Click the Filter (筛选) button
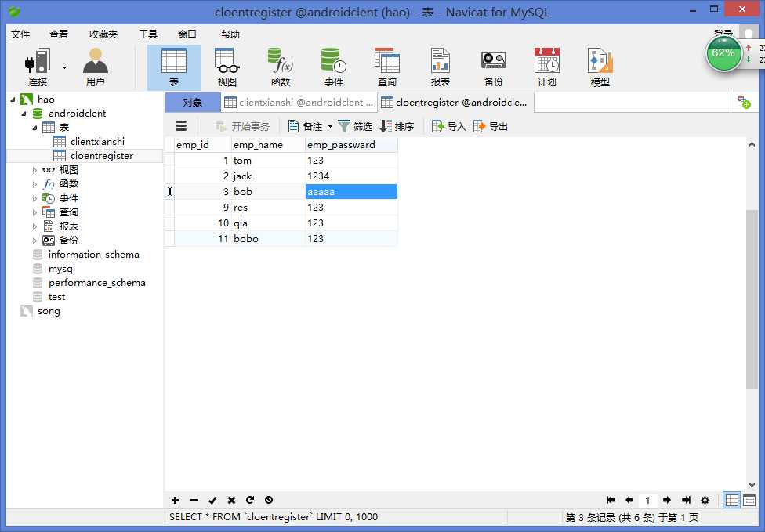Viewport: 765px width, 532px height. 355,127
